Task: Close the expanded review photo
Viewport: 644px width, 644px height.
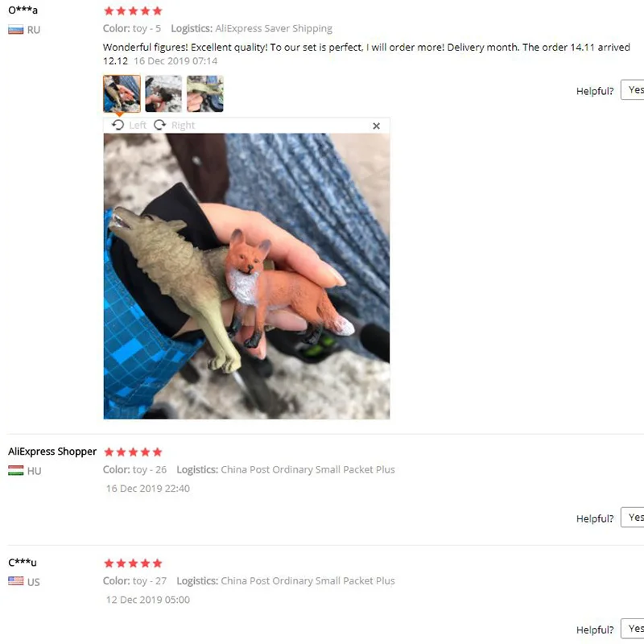Action: (376, 126)
